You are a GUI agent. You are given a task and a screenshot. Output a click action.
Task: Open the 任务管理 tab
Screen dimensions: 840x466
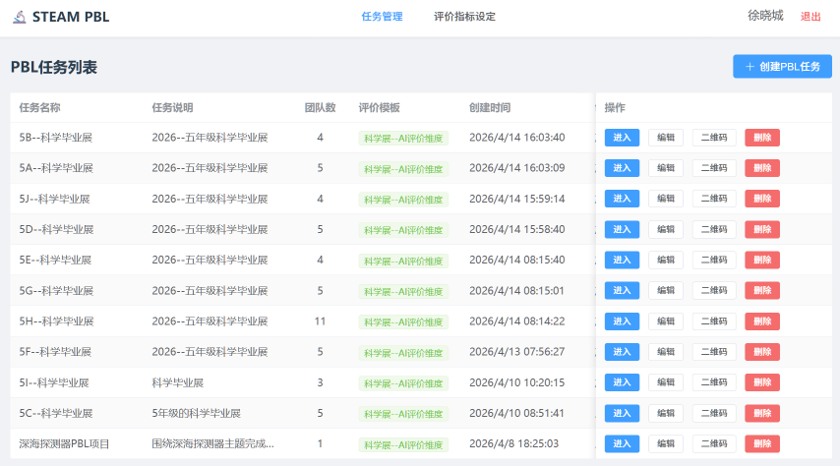pyautogui.click(x=382, y=17)
